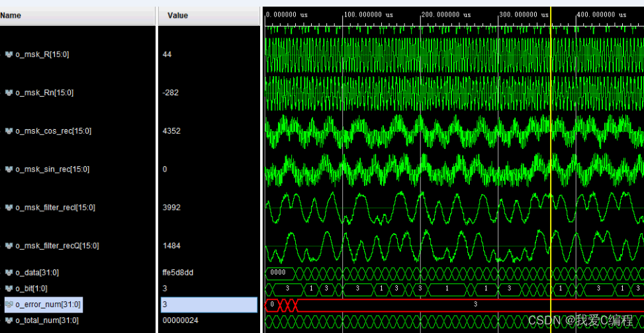Screen dimensions: 644x333
Task: Click the 100.000000 us mark on the ruler
Action: pos(367,15)
